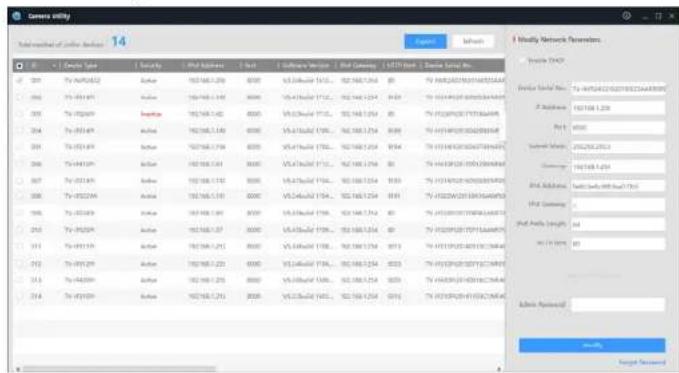Click the IPv4 Gateway column header
679x373 pixels.
click(358, 65)
